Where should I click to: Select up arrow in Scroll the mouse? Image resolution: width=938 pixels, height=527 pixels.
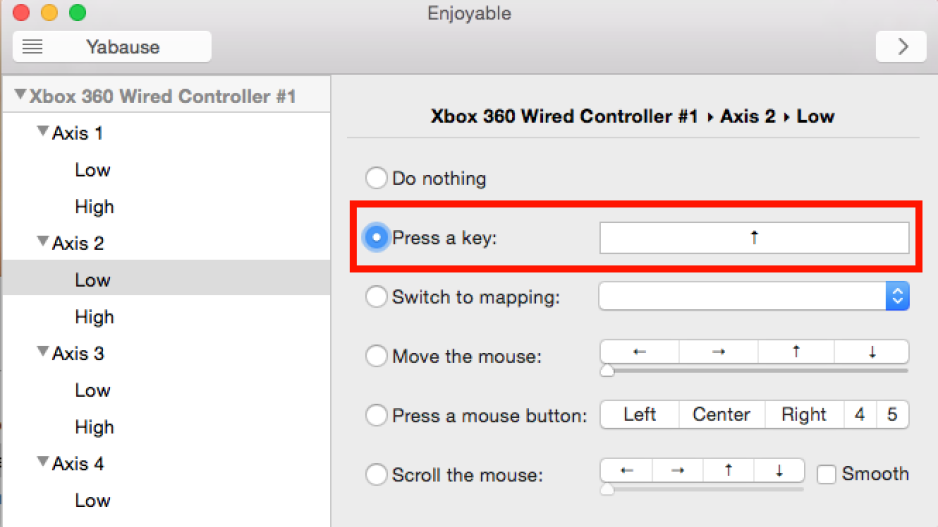click(x=728, y=470)
